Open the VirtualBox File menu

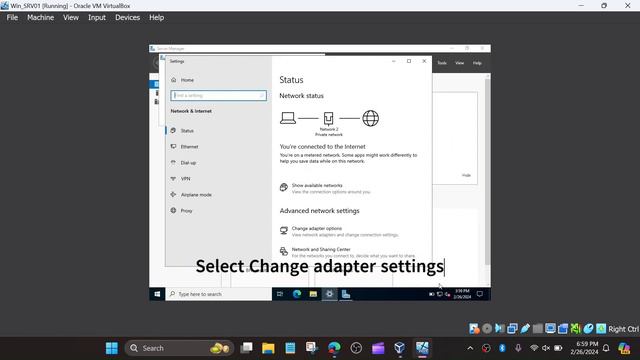[12, 18]
